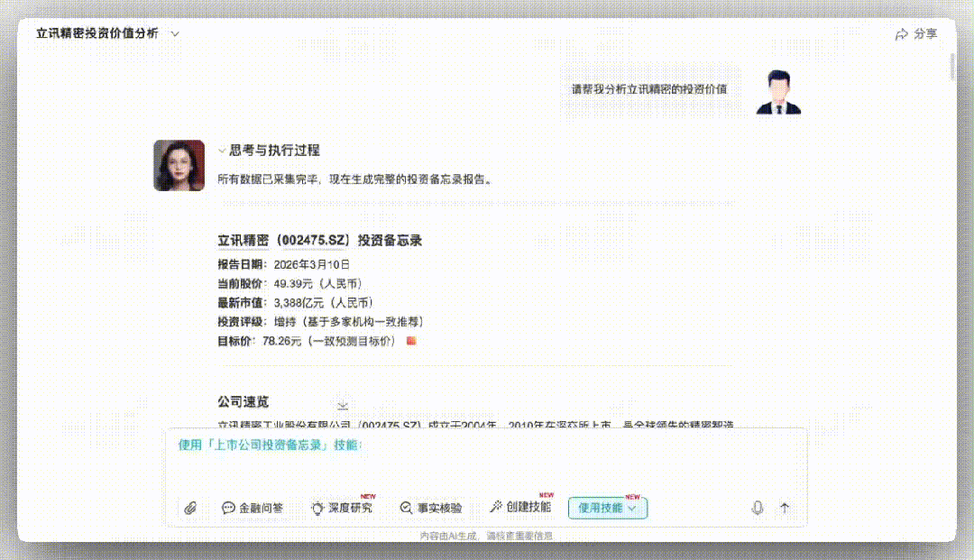Image resolution: width=974 pixels, height=560 pixels.
Task: Click the user message bubble text
Action: click(649, 89)
